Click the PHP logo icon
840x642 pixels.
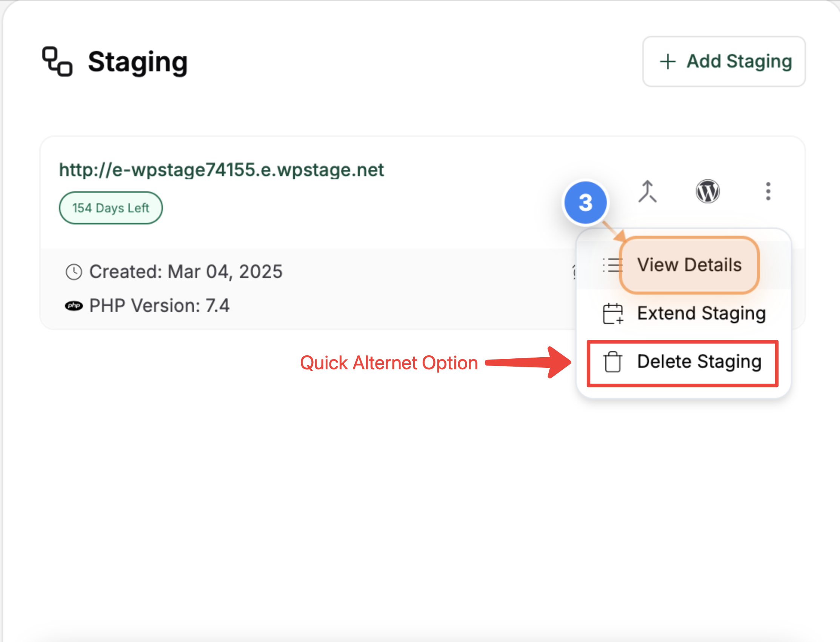(x=74, y=306)
